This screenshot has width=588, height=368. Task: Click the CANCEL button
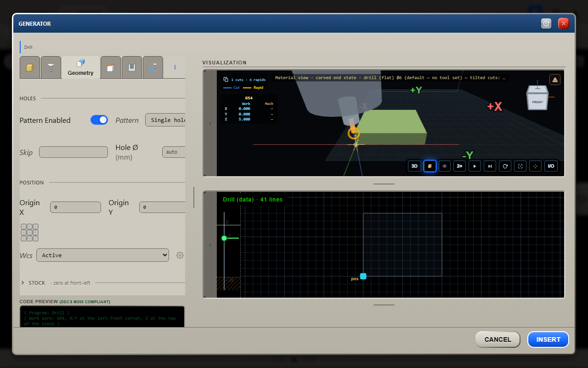pos(498,339)
